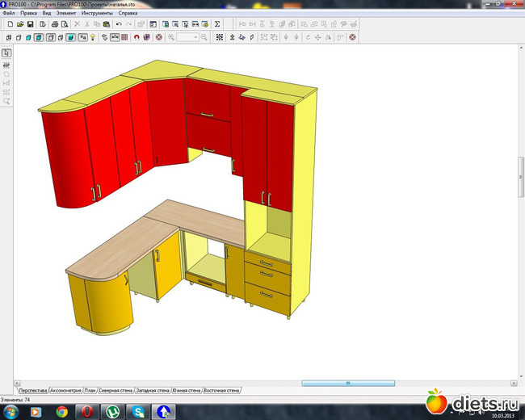Viewport: 525px width, 420px height.
Task: Click the paste clipboard icon
Action: pyautogui.click(x=107, y=25)
